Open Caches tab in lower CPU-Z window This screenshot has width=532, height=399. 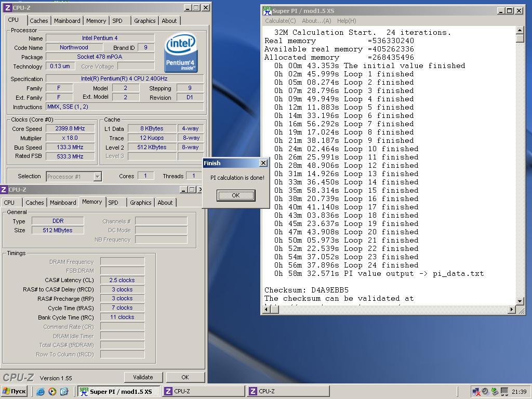click(x=35, y=203)
